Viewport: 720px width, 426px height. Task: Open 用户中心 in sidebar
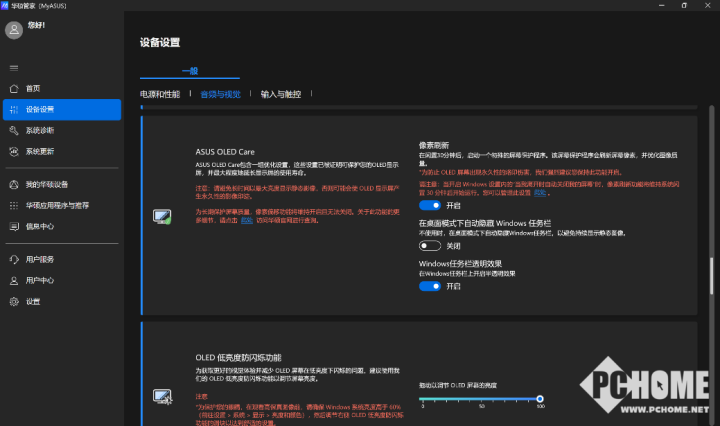[x=62, y=280]
